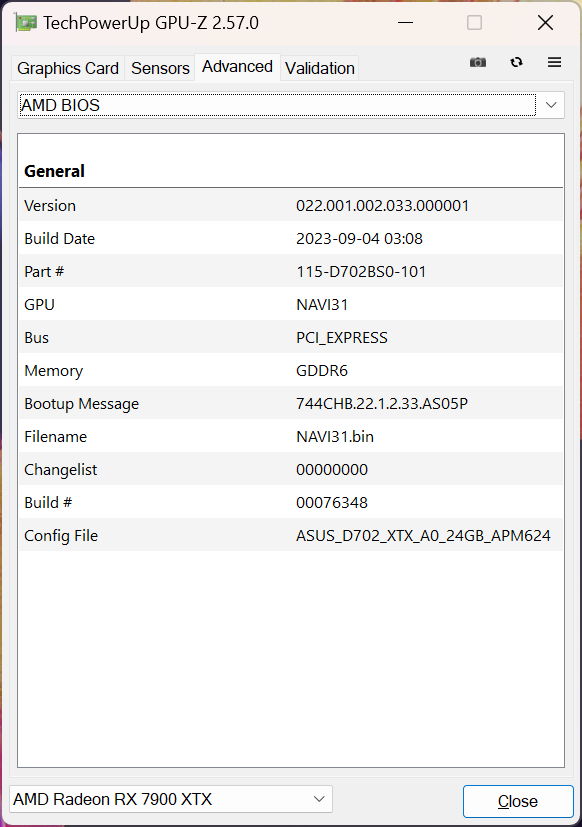Expand the AMD Radeon RX 7900 XTX selector
Image resolution: width=582 pixels, height=827 pixels.
click(171, 799)
